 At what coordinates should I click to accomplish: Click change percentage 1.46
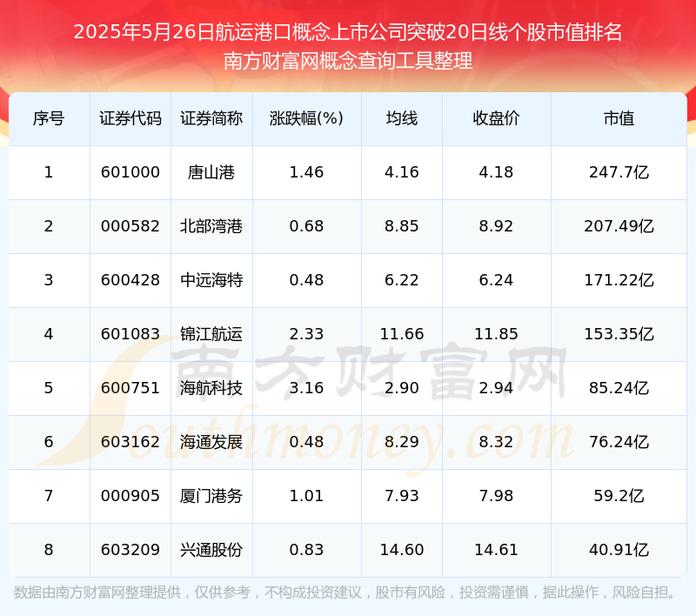pyautogui.click(x=306, y=172)
